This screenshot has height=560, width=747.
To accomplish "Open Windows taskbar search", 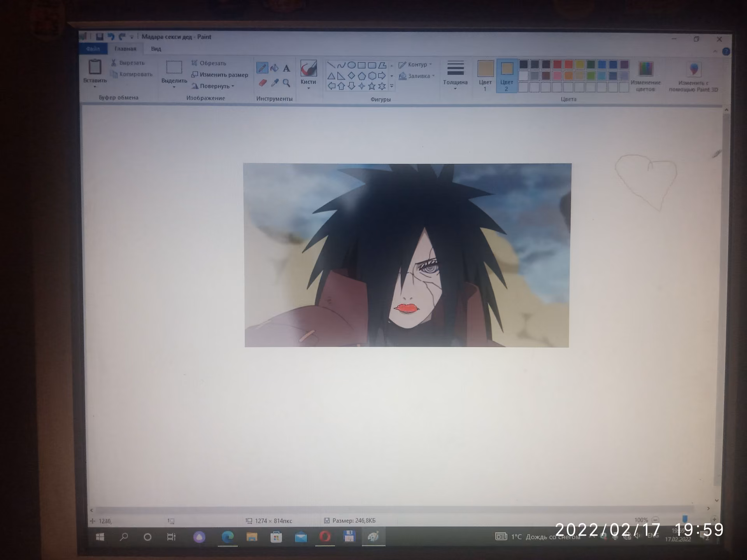I will pyautogui.click(x=124, y=537).
